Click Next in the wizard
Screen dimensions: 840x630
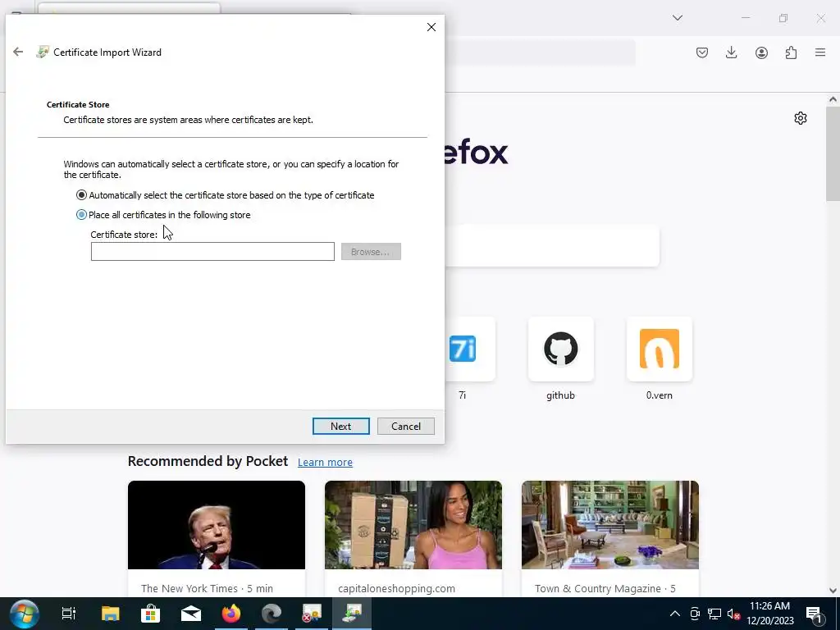tap(340, 427)
